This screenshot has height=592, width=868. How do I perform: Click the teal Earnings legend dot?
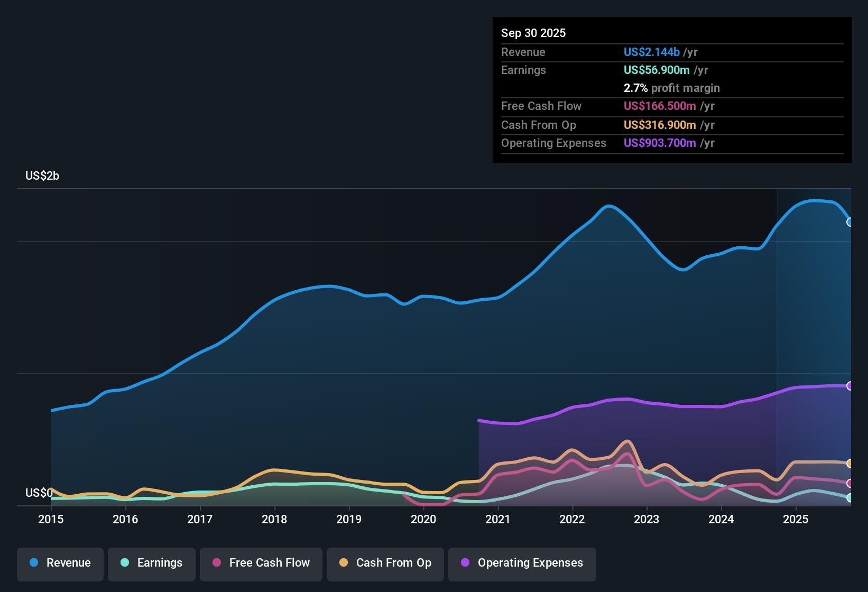click(125, 563)
